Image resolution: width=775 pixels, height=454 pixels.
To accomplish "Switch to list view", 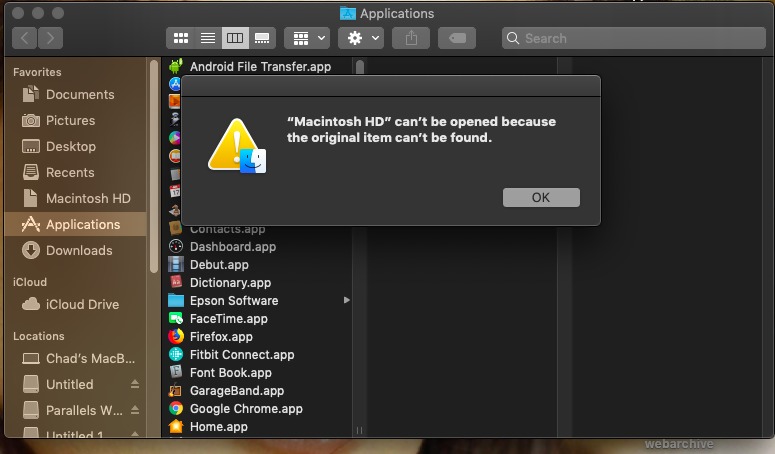I will pyautogui.click(x=208, y=38).
